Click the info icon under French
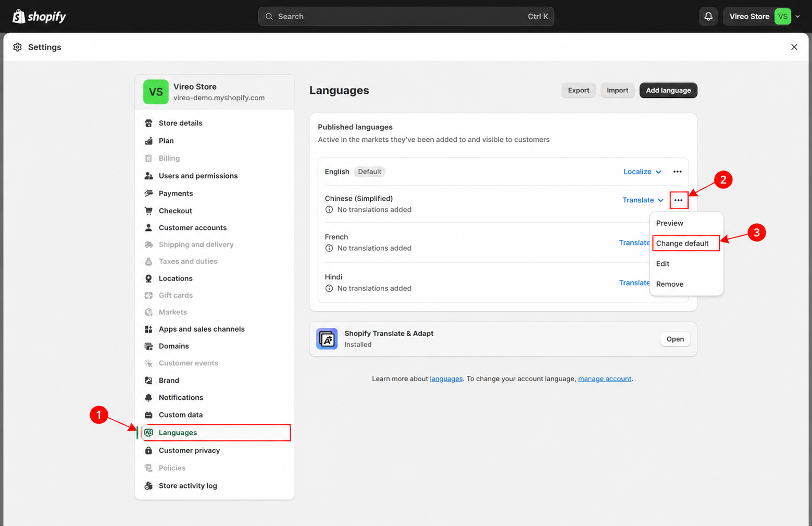The height and width of the screenshot is (526, 812). click(329, 248)
